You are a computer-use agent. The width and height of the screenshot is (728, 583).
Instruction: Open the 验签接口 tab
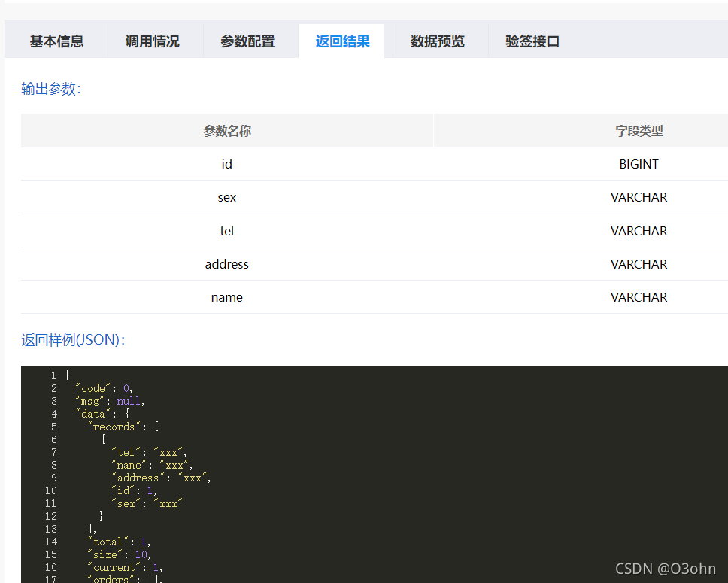coord(532,41)
